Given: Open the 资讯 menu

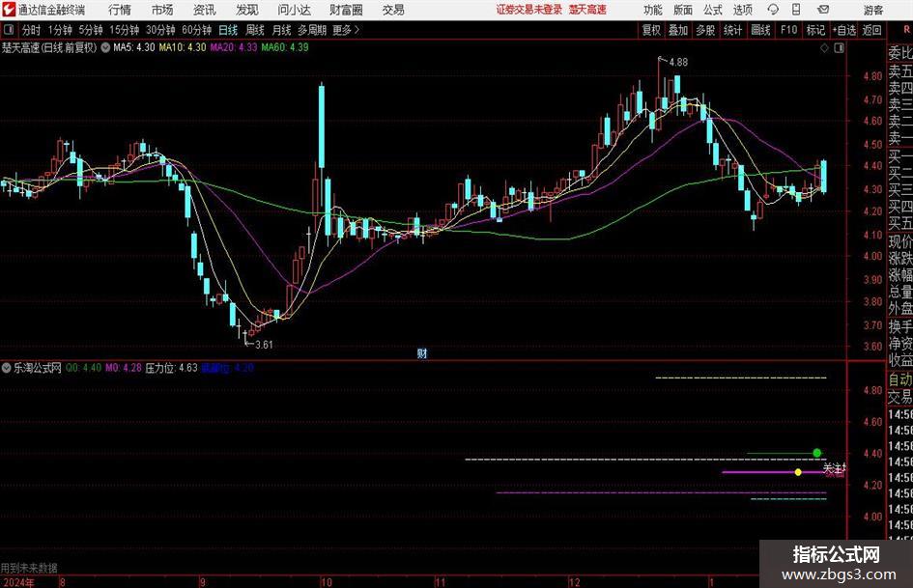Looking at the screenshot, I should coord(205,10).
